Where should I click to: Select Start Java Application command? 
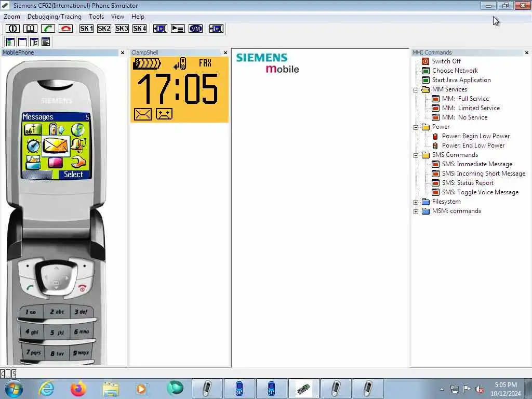pyautogui.click(x=461, y=80)
